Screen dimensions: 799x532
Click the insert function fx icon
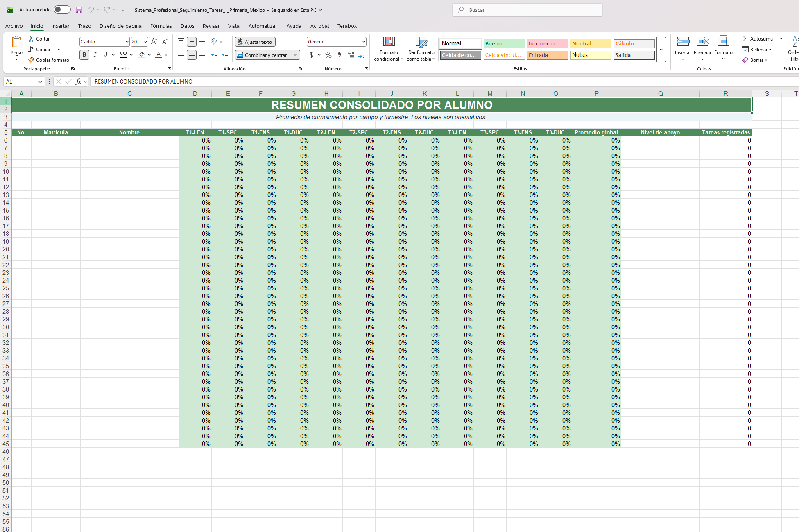pos(78,81)
